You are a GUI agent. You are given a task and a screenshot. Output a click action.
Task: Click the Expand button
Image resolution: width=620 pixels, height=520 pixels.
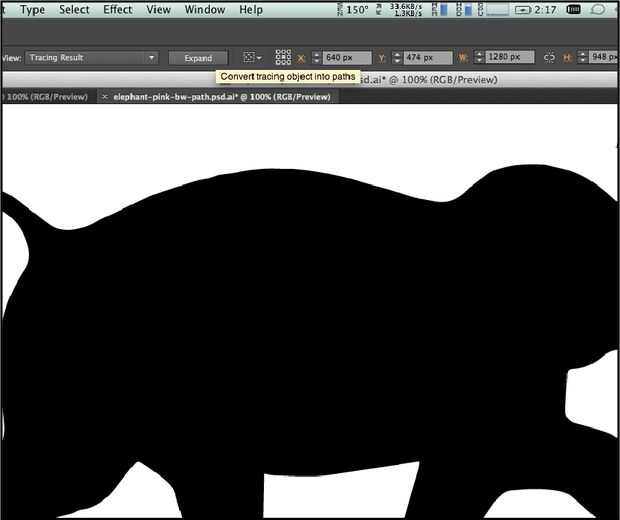pyautogui.click(x=198, y=58)
